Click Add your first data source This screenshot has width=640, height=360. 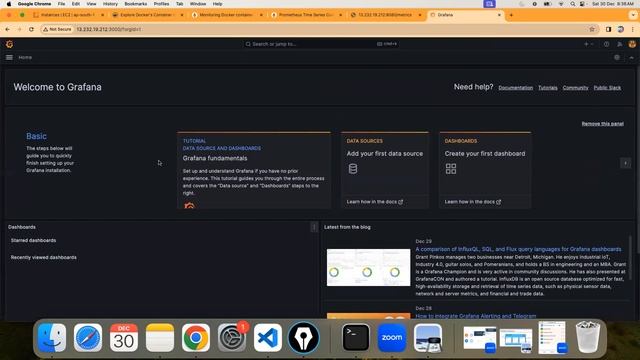coord(385,154)
